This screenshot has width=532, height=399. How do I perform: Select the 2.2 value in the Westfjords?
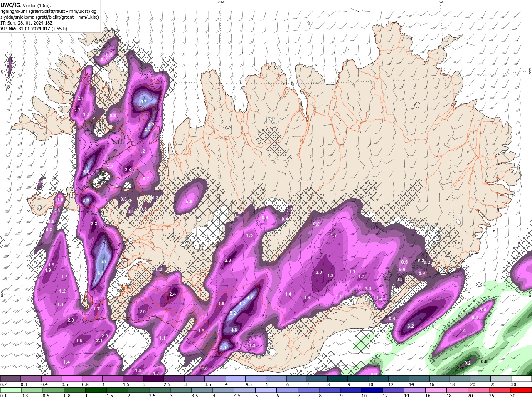point(77,110)
